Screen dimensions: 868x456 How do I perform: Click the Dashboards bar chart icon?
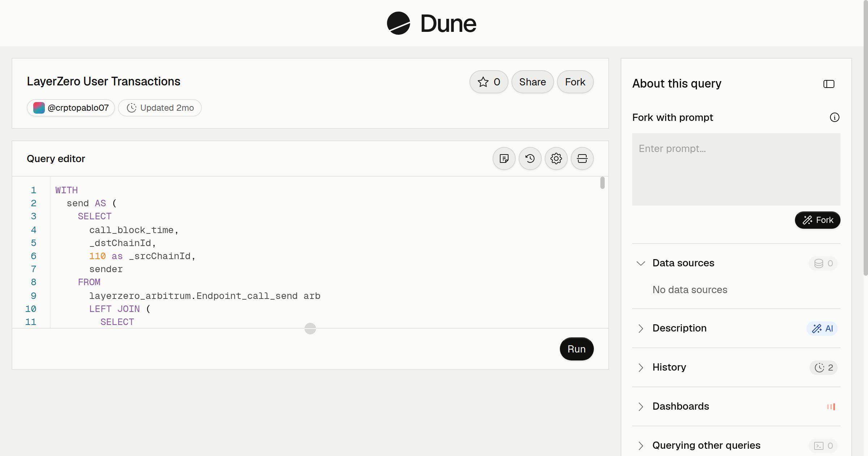coord(831,406)
